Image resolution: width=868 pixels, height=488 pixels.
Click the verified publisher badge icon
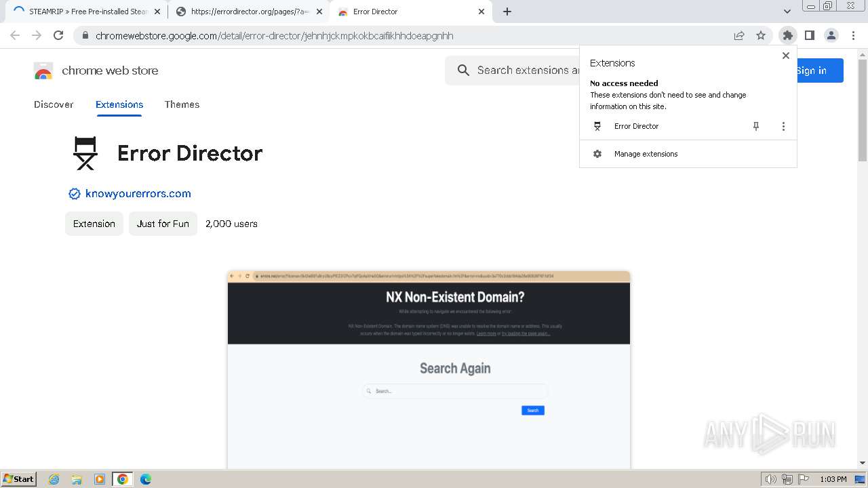75,194
